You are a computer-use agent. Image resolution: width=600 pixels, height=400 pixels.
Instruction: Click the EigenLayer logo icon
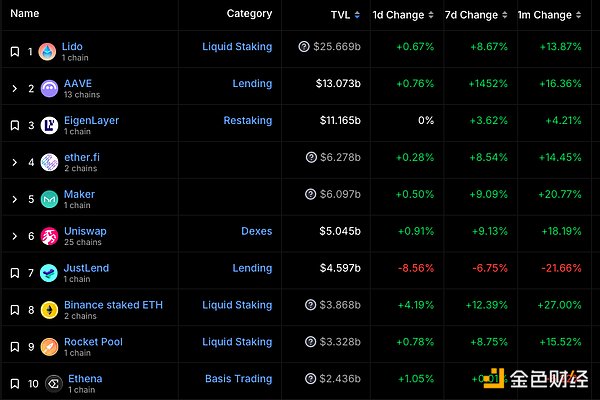point(48,126)
